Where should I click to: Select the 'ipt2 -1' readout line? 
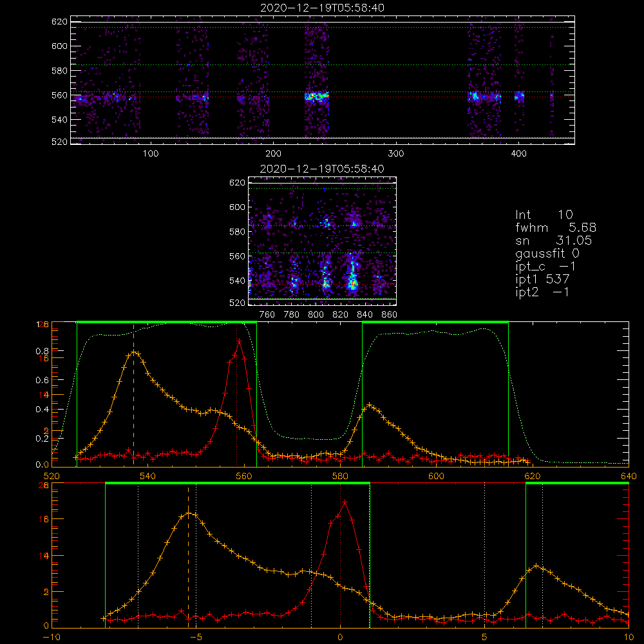coord(542,292)
